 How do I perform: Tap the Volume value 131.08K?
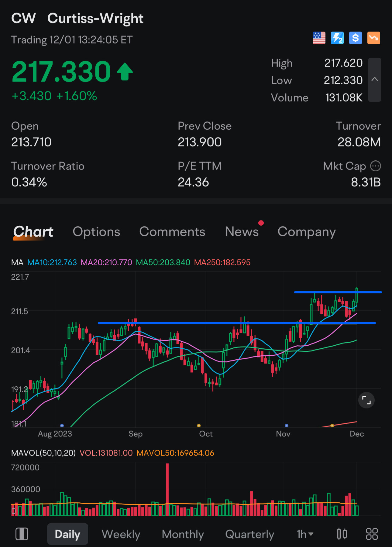coord(344,98)
